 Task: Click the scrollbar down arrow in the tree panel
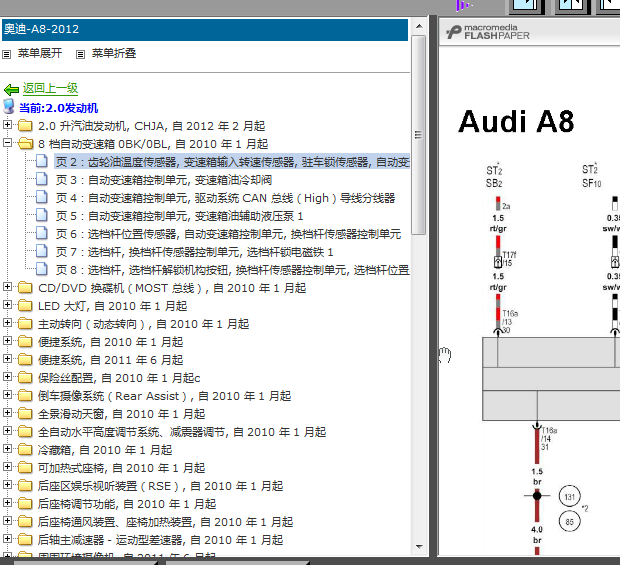click(419, 547)
